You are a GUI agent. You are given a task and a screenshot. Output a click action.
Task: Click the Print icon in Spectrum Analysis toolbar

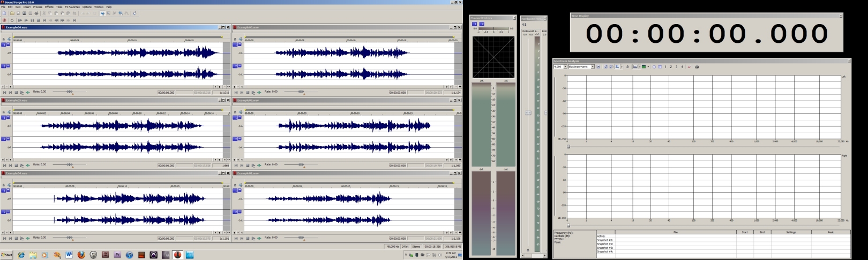pyautogui.click(x=697, y=67)
